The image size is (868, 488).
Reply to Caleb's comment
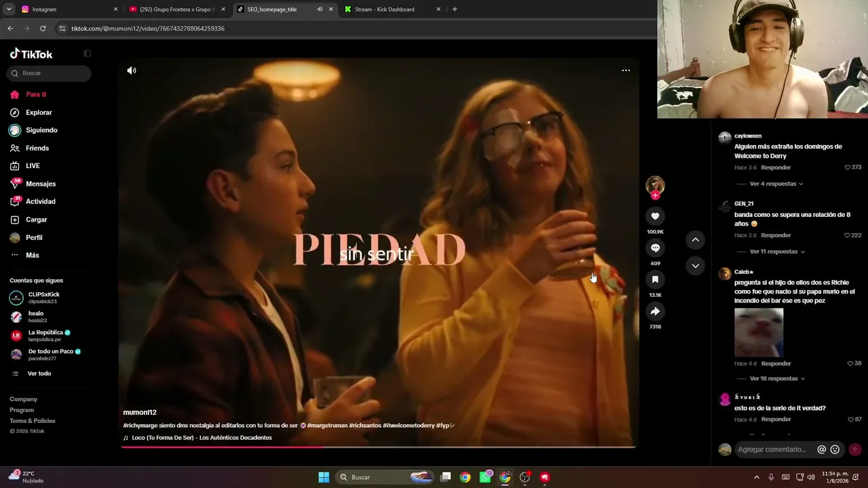coord(776,363)
